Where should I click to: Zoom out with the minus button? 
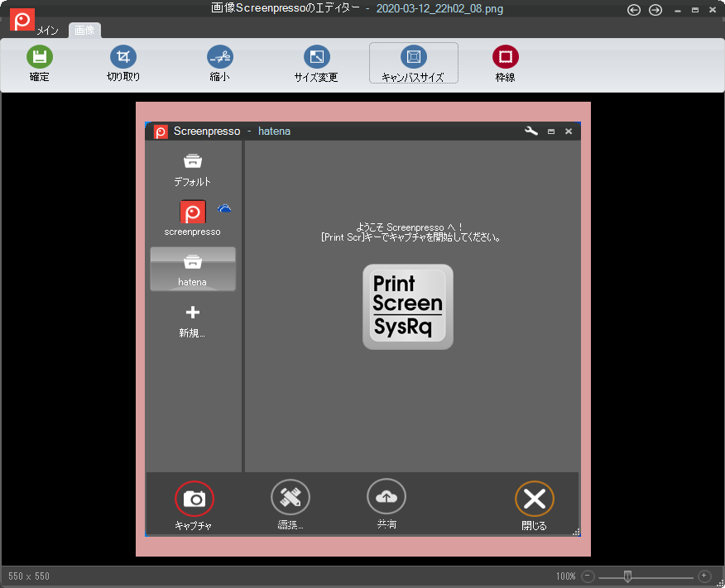(x=588, y=576)
